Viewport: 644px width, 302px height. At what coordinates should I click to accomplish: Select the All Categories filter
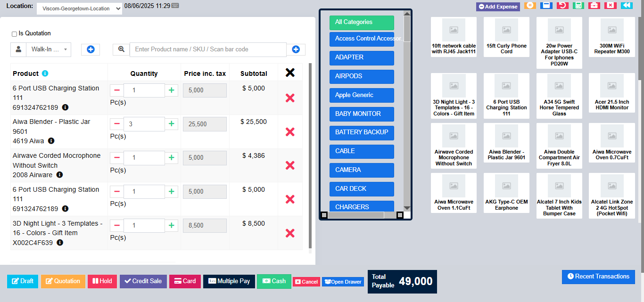pyautogui.click(x=362, y=23)
